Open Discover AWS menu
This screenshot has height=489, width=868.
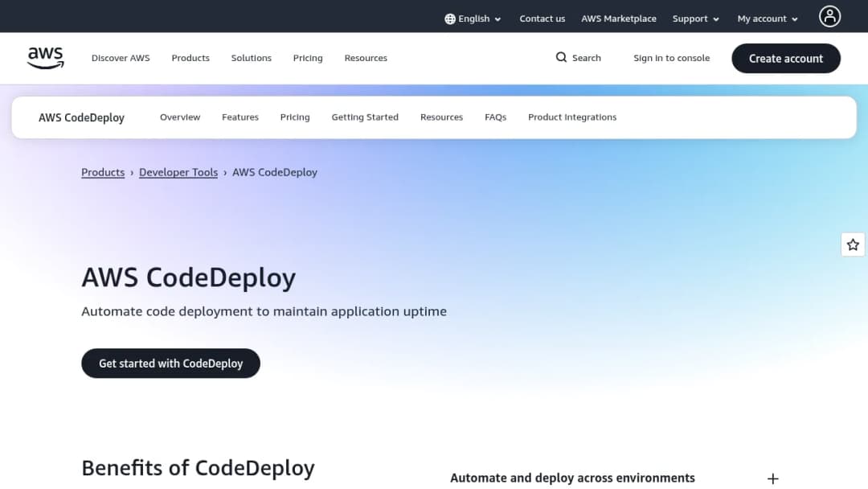tap(121, 58)
